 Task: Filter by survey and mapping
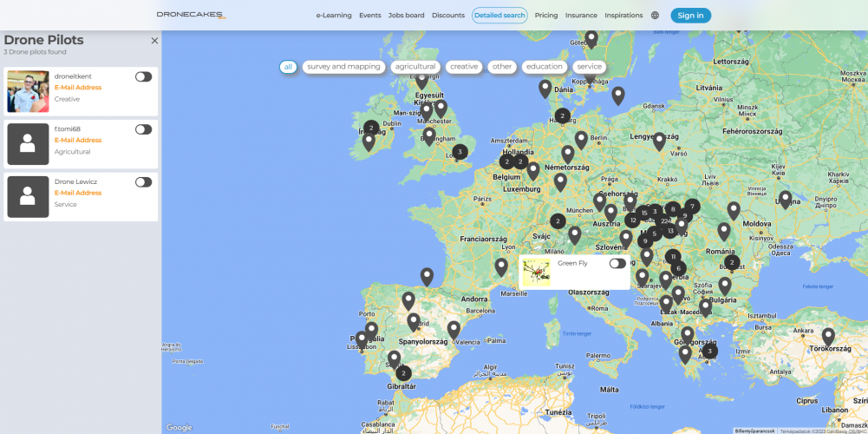[x=343, y=67]
